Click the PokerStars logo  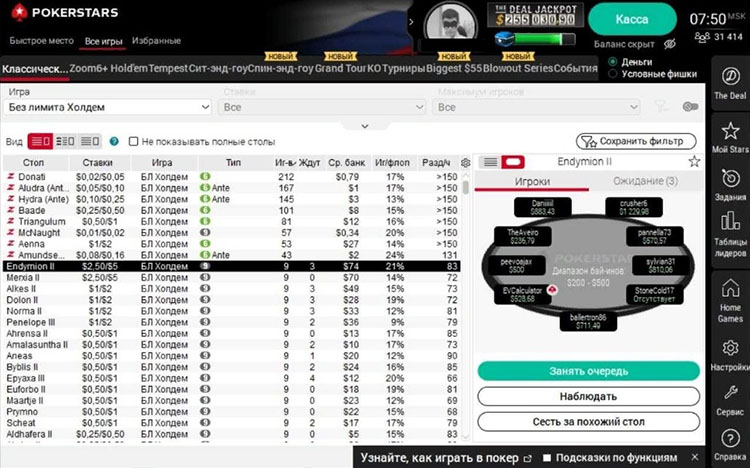[66, 12]
